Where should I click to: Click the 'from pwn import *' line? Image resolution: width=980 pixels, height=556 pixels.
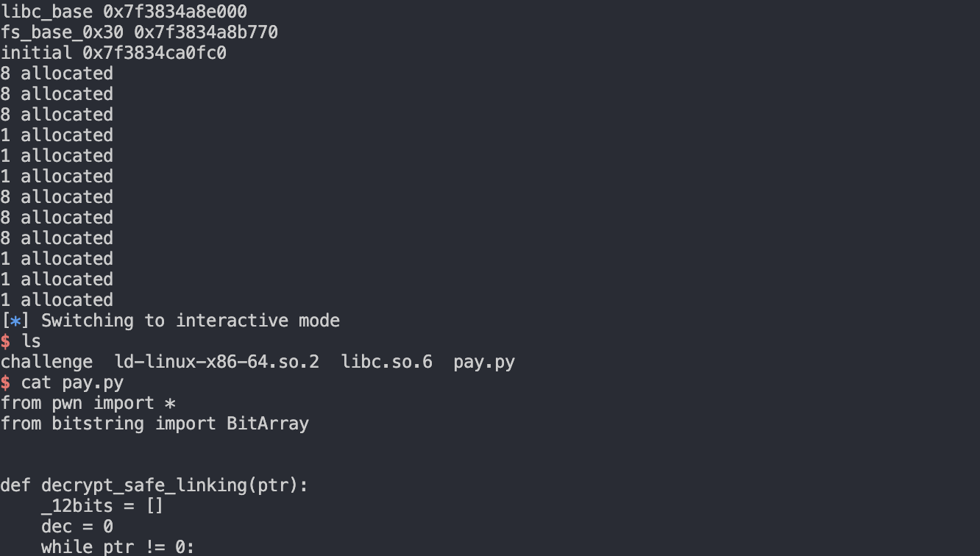coord(88,403)
